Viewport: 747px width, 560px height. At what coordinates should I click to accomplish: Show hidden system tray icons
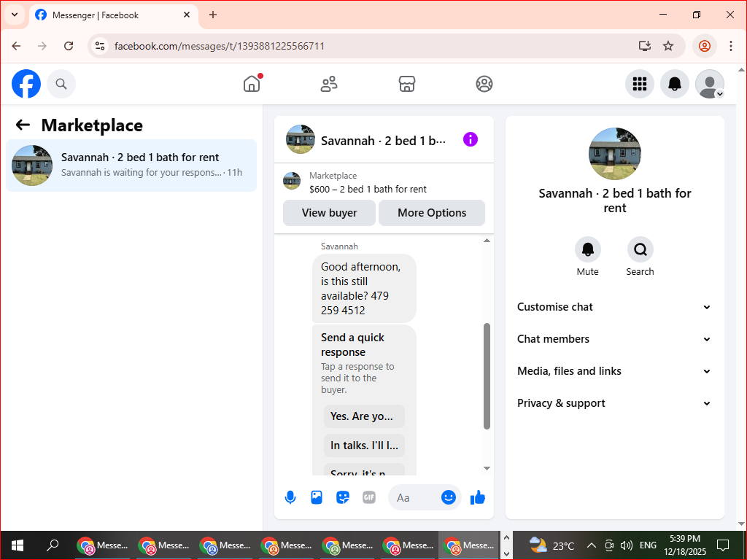(x=591, y=545)
